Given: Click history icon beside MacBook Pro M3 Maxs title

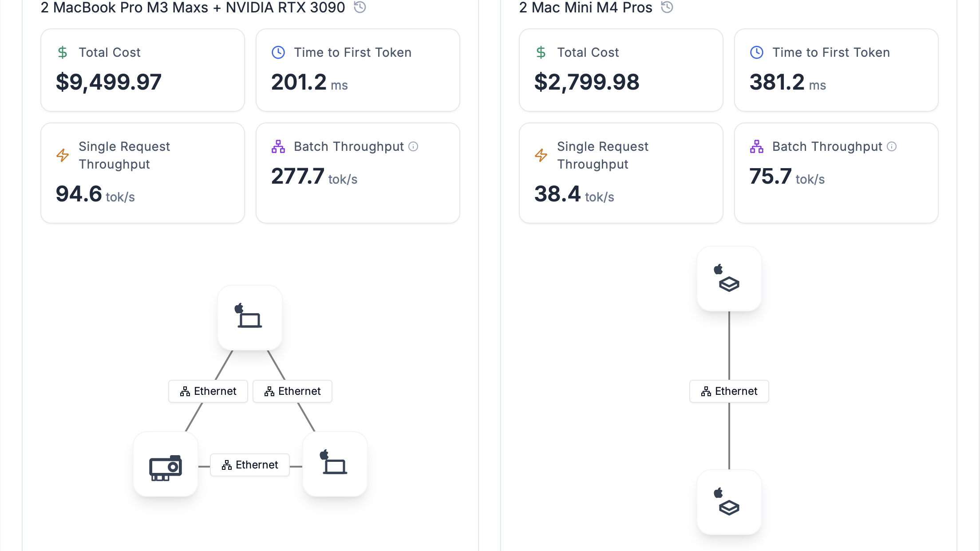Looking at the screenshot, I should pos(360,7).
